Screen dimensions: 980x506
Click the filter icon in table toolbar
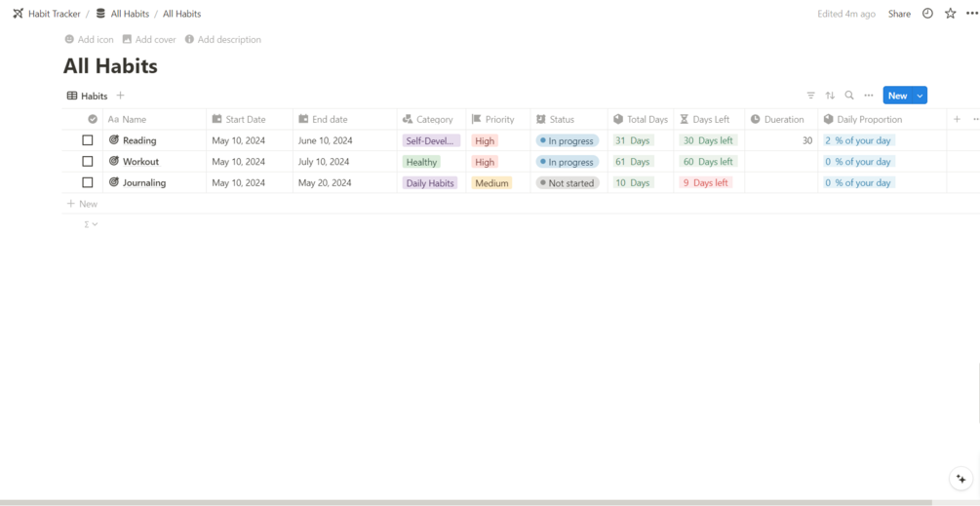coord(810,96)
